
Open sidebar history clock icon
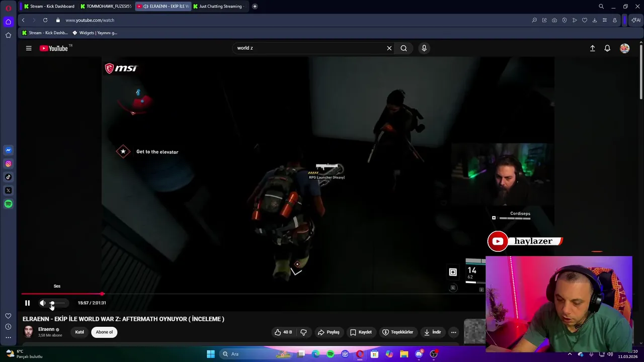[8, 327]
